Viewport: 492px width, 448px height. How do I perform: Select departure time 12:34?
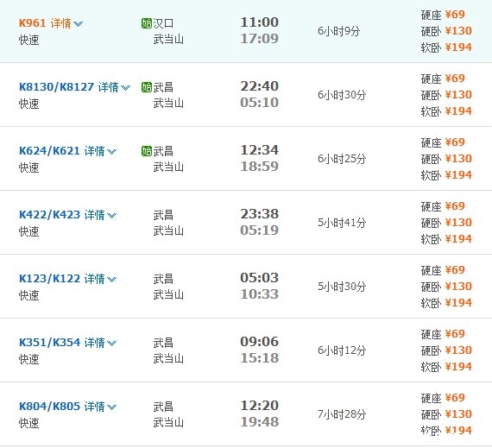[260, 149]
